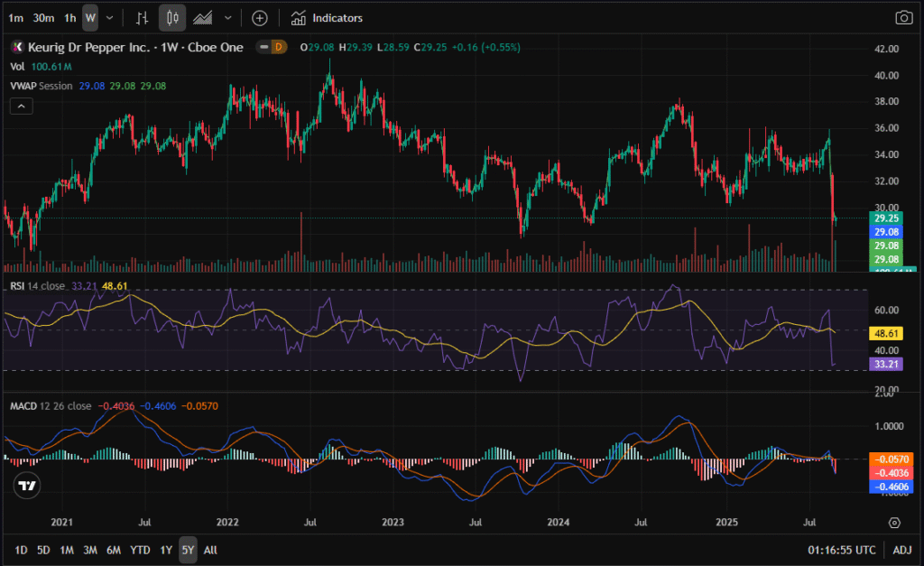The width and height of the screenshot is (924, 566).
Task: Open the time interval dropdown arrow
Action: [x=110, y=18]
